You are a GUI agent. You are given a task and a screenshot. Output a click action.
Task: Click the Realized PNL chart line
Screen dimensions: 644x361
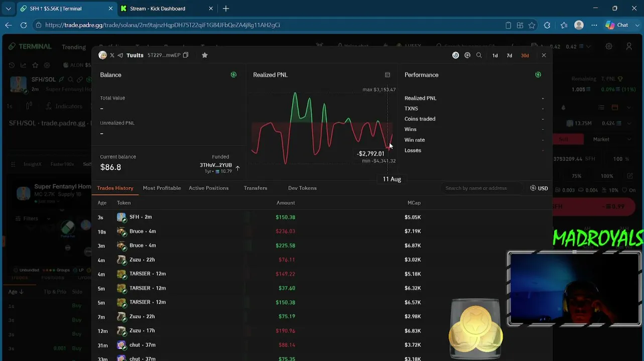(321, 128)
